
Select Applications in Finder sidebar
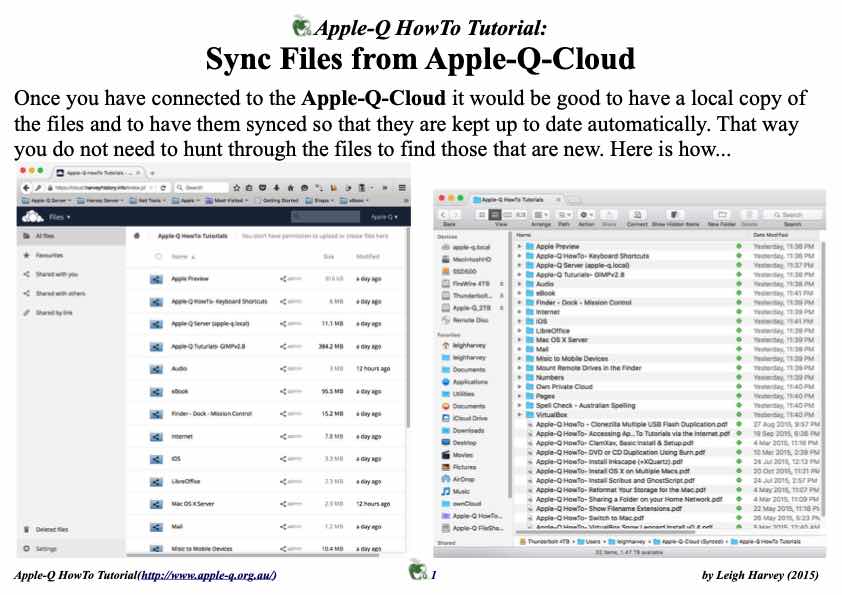tap(464, 382)
